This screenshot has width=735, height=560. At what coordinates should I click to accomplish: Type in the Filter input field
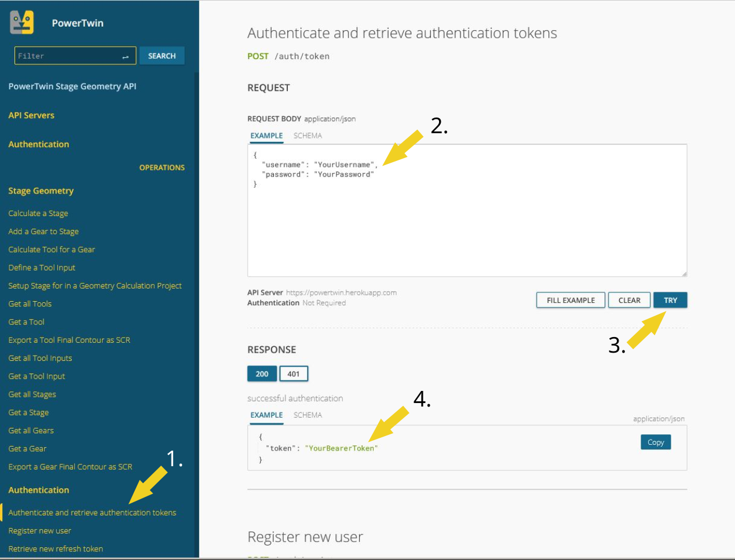point(67,56)
